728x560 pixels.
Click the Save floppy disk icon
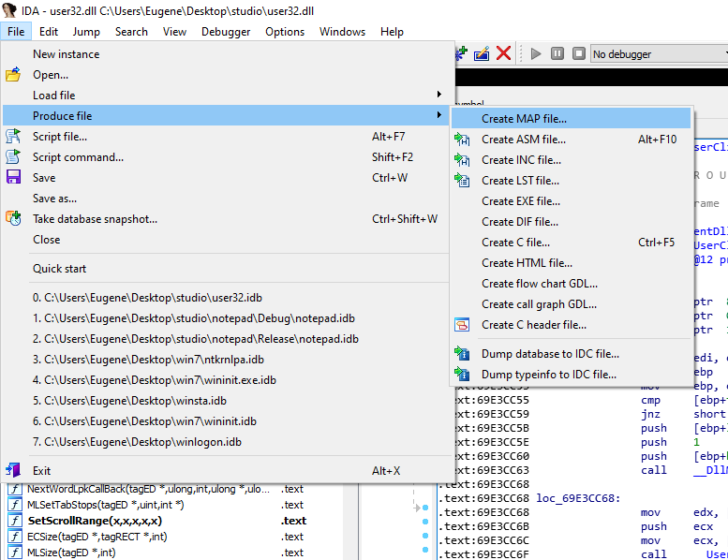click(x=13, y=177)
